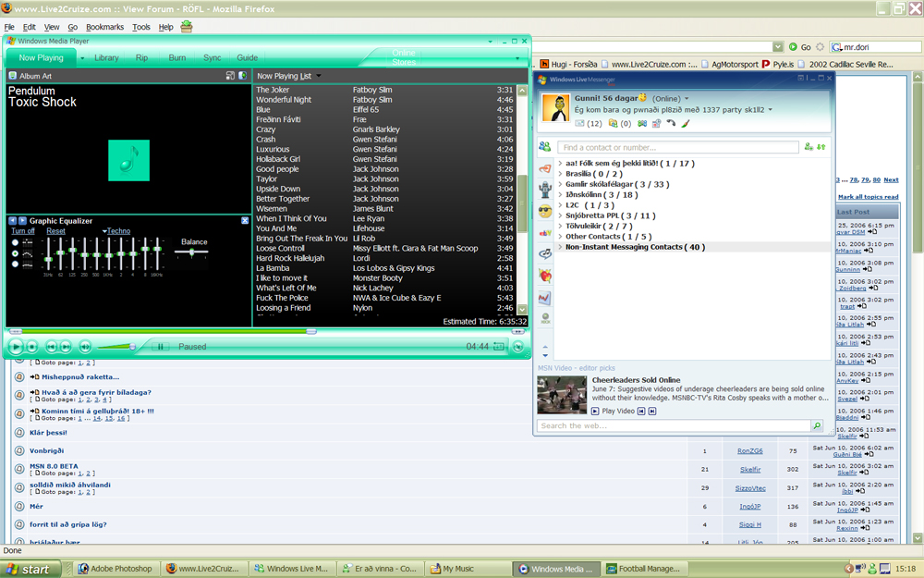Screen dimensions: 924x578
Task: Turn off the Graphic Equalizer
Action: [23, 231]
